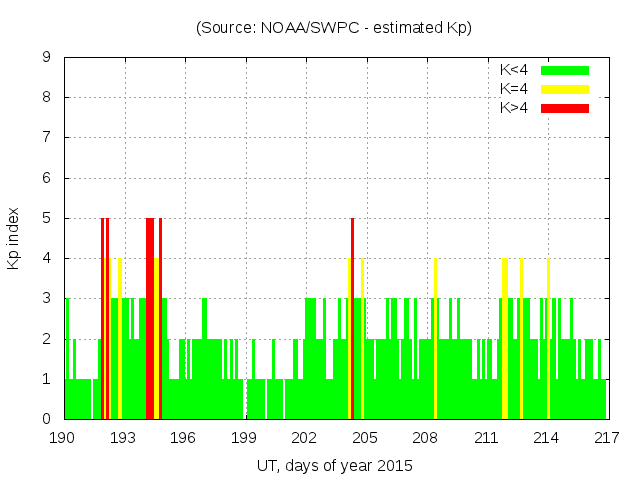Viewport: 640px width, 480px height.
Task: Click the y-axis tick label 5
Action: point(47,218)
